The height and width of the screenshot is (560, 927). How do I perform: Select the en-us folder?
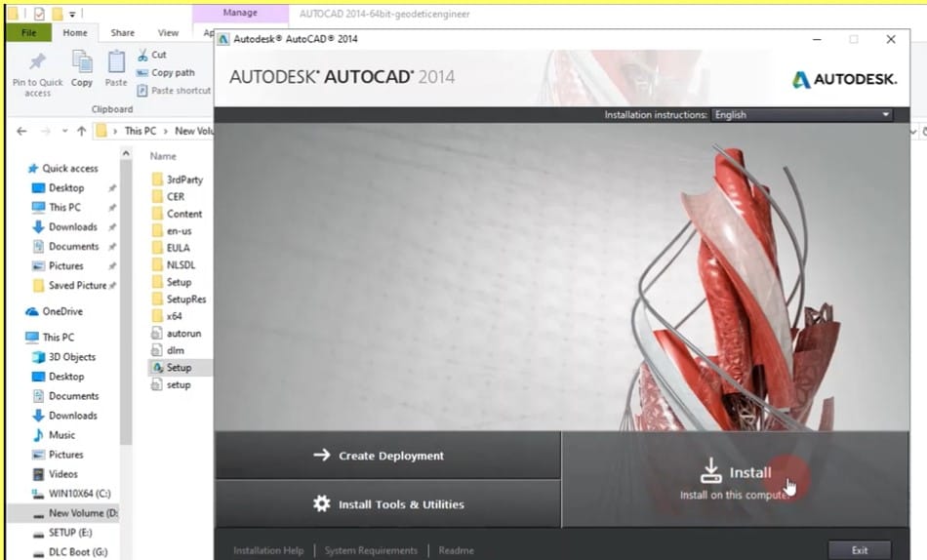pos(179,231)
